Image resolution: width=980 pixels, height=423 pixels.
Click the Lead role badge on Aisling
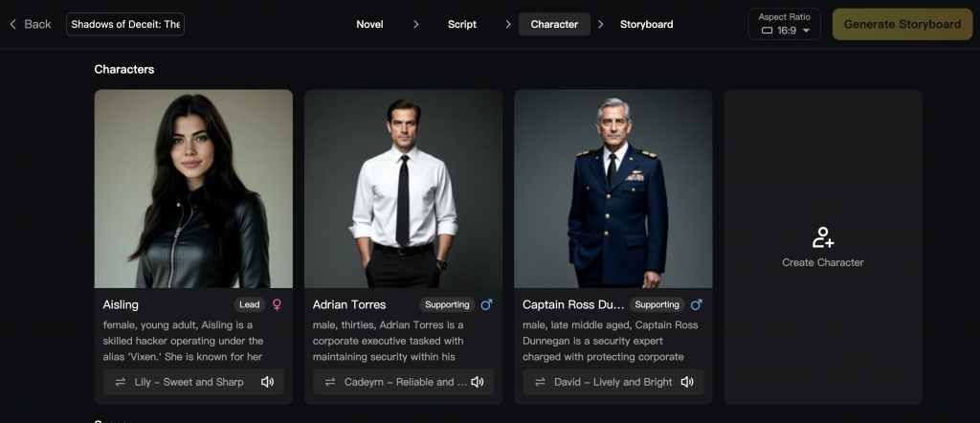(x=249, y=304)
